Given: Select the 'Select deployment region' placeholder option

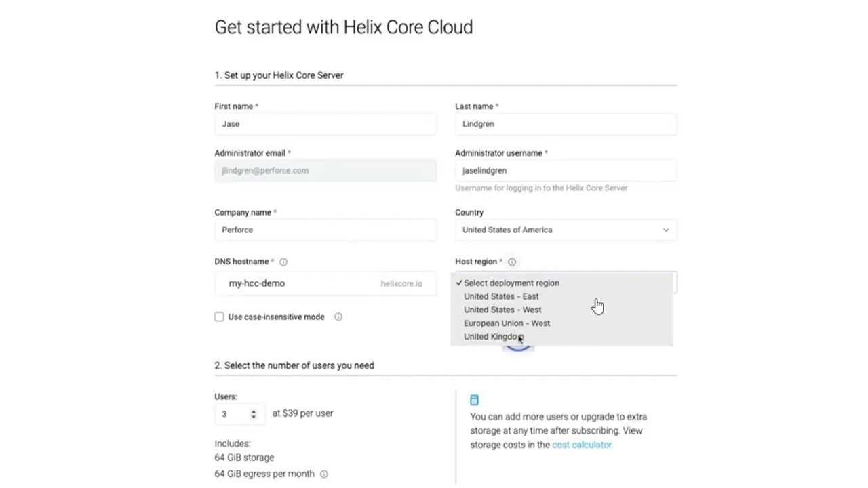Looking at the screenshot, I should coord(511,283).
